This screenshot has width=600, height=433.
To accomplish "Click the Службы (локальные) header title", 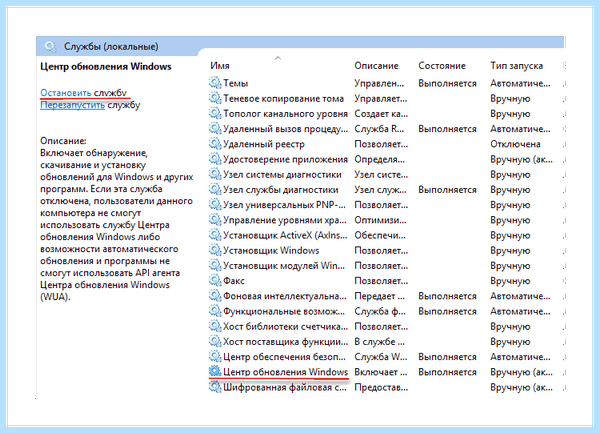I will 111,47.
